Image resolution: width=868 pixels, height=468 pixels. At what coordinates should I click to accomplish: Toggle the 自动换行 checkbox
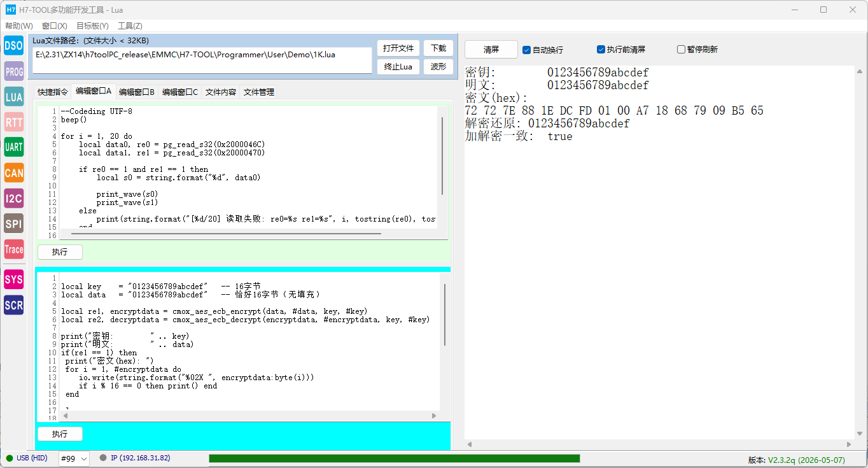coord(526,50)
